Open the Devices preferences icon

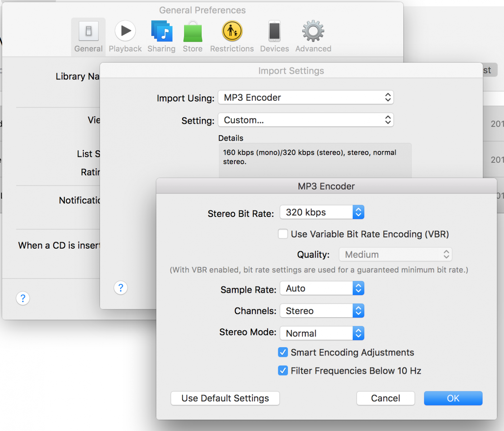pyautogui.click(x=274, y=32)
